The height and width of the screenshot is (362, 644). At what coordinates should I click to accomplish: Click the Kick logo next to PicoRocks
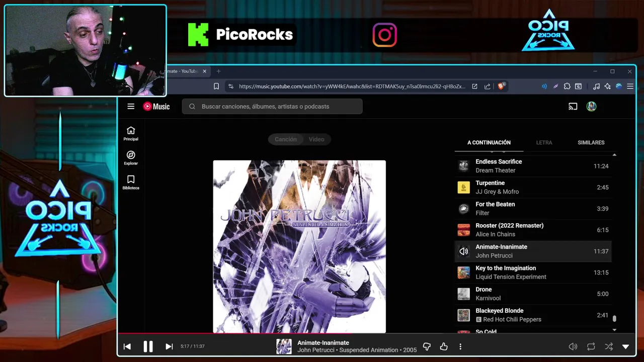[198, 35]
